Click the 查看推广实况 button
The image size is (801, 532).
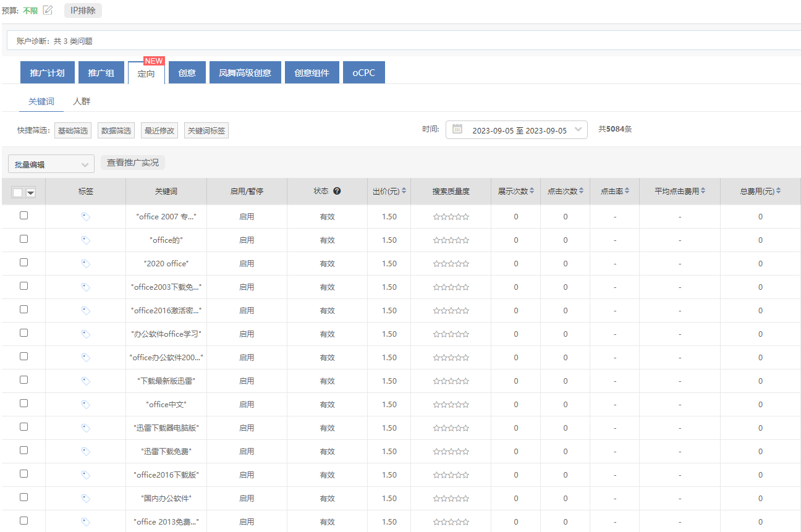pyautogui.click(x=133, y=163)
